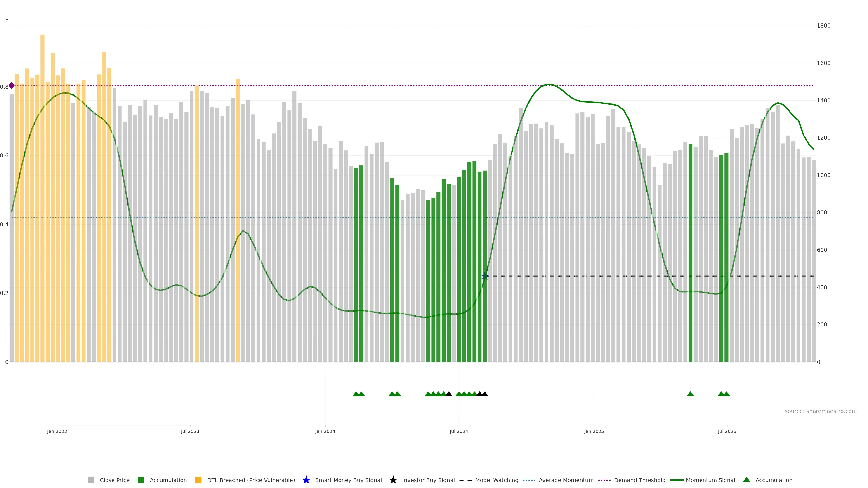The image size is (868, 488).
Task: Click the Jan 2024 x-axis tick label
Action: [x=325, y=431]
